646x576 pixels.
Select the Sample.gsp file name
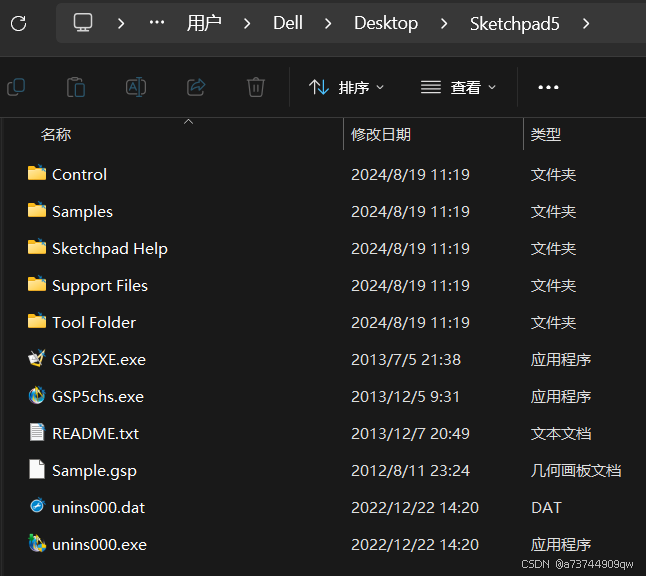click(94, 471)
